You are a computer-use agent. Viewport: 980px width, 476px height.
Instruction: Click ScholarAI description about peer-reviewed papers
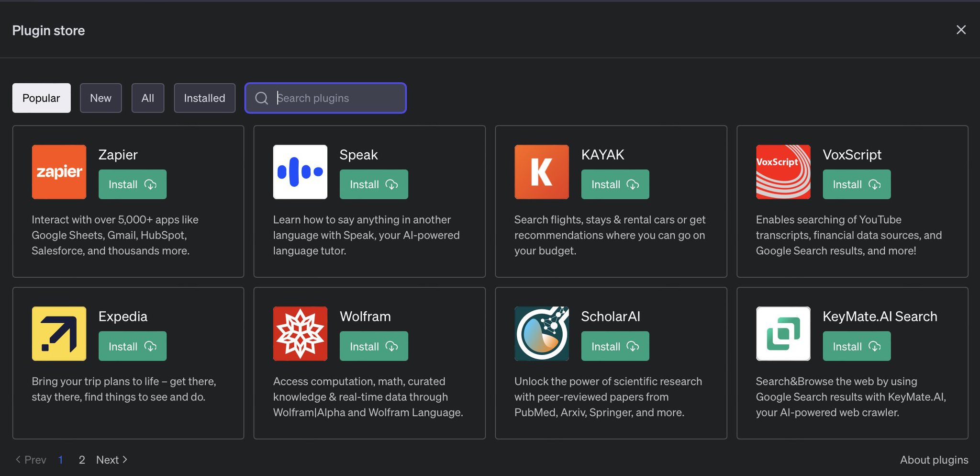pos(608,397)
